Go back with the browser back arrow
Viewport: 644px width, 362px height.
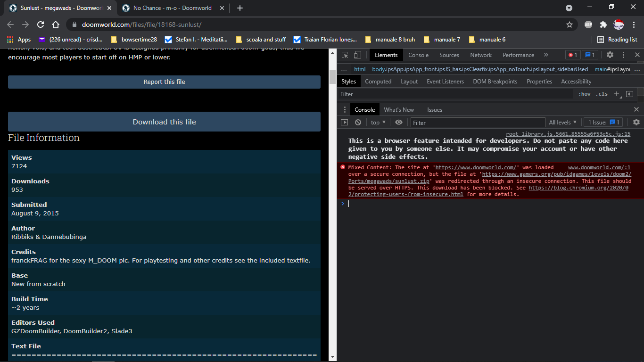click(10, 25)
